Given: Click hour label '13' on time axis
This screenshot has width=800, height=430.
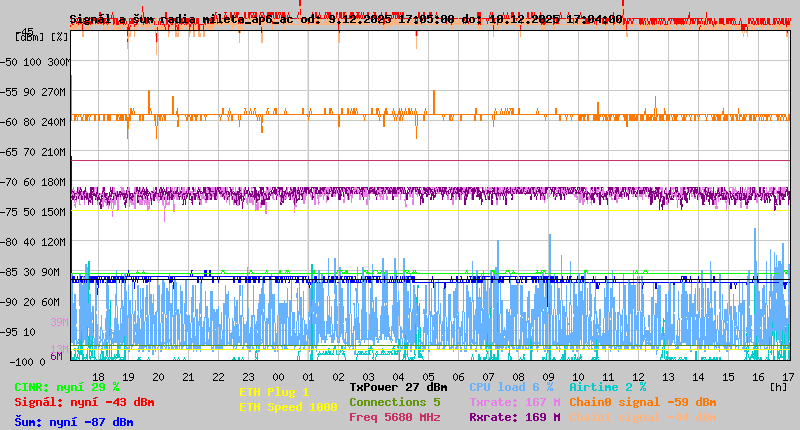Looking at the screenshot, I should [668, 377].
